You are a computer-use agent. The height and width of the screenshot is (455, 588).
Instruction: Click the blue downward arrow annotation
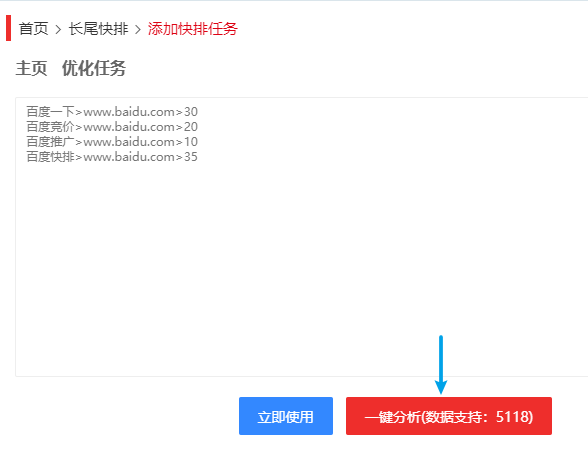point(441,365)
